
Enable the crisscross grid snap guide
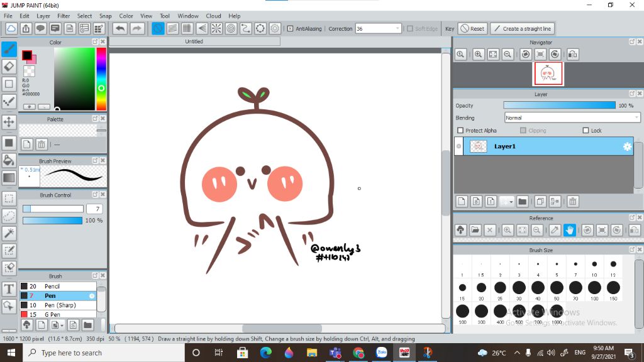[187, 29]
